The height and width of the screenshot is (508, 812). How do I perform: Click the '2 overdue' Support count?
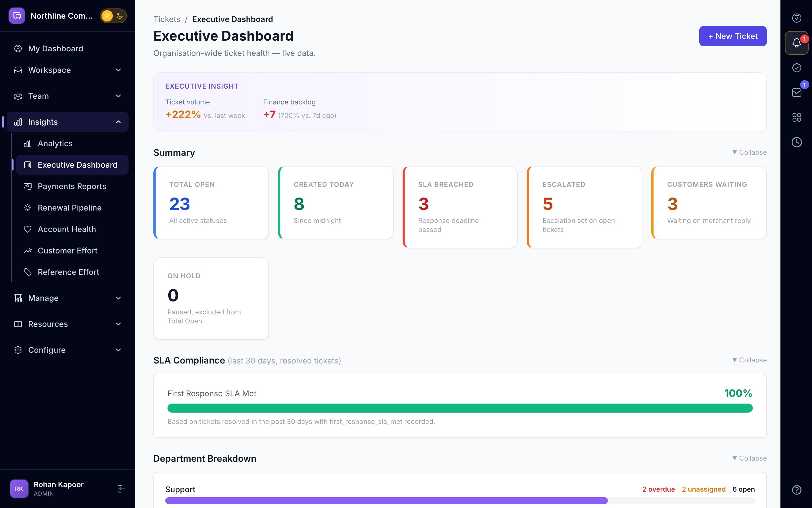click(x=658, y=489)
